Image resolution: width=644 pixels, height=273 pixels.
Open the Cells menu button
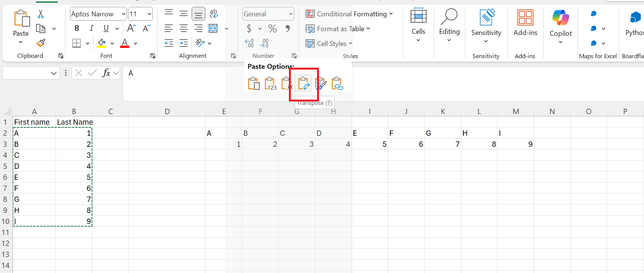pos(418,25)
